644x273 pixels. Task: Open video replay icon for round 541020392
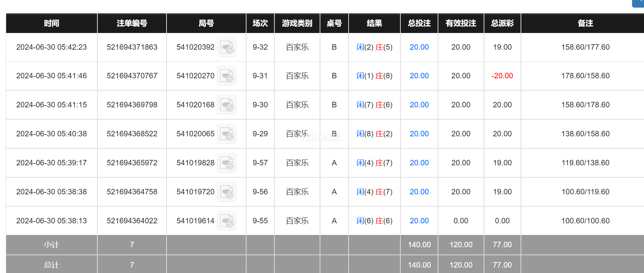(227, 47)
